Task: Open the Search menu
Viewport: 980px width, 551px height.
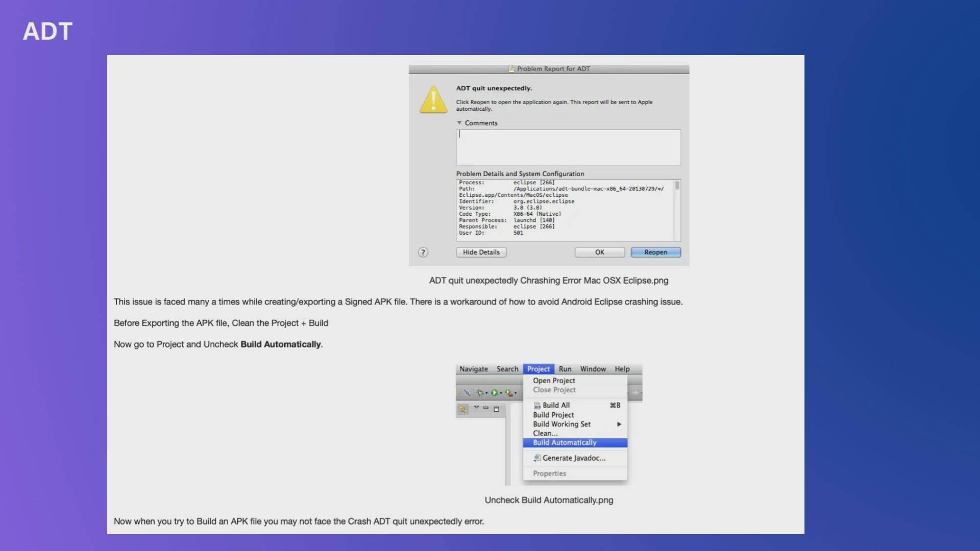Action: pyautogui.click(x=507, y=369)
